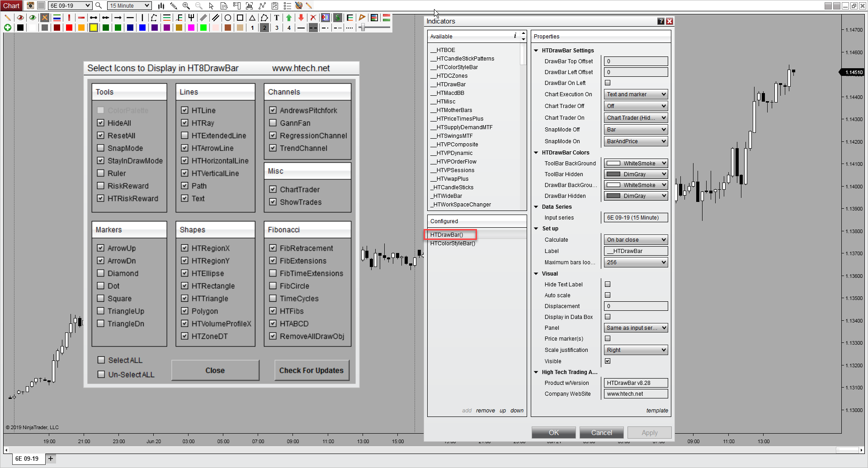Click the remove indicator link

(486, 411)
